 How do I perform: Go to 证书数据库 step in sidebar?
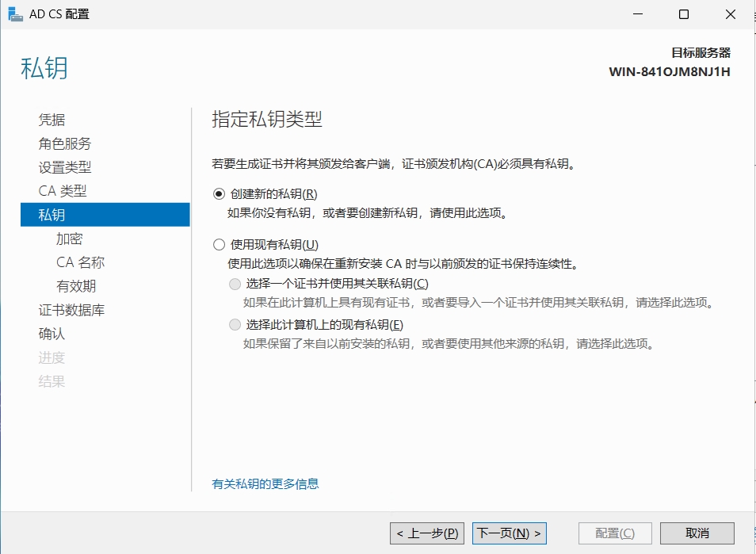pos(71,310)
